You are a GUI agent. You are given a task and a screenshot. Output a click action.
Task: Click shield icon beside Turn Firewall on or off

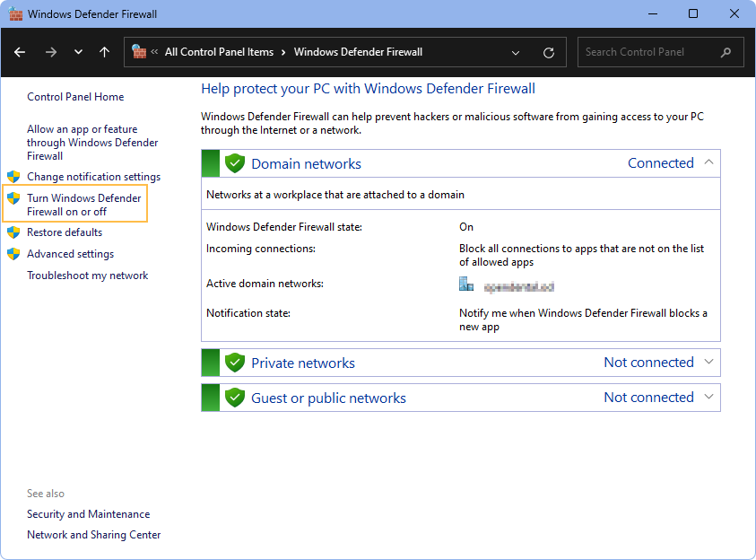click(13, 197)
